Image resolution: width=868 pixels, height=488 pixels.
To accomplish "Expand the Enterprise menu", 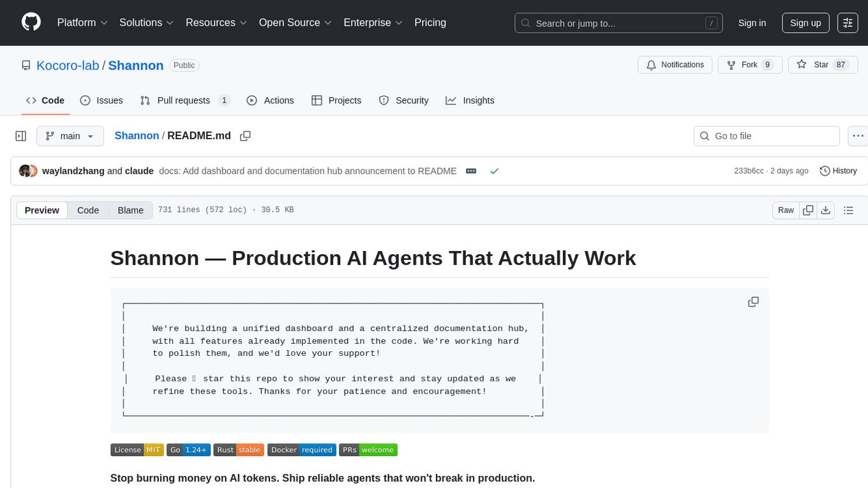I will [373, 22].
